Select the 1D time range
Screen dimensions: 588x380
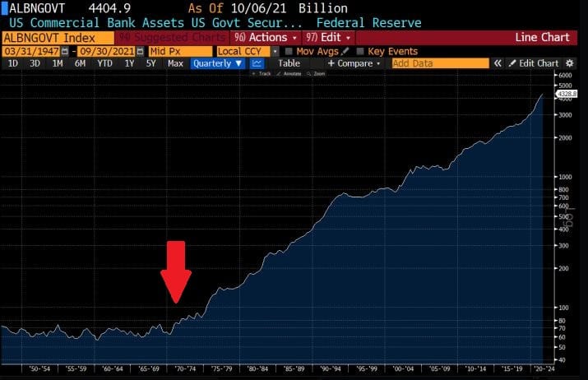(13, 63)
